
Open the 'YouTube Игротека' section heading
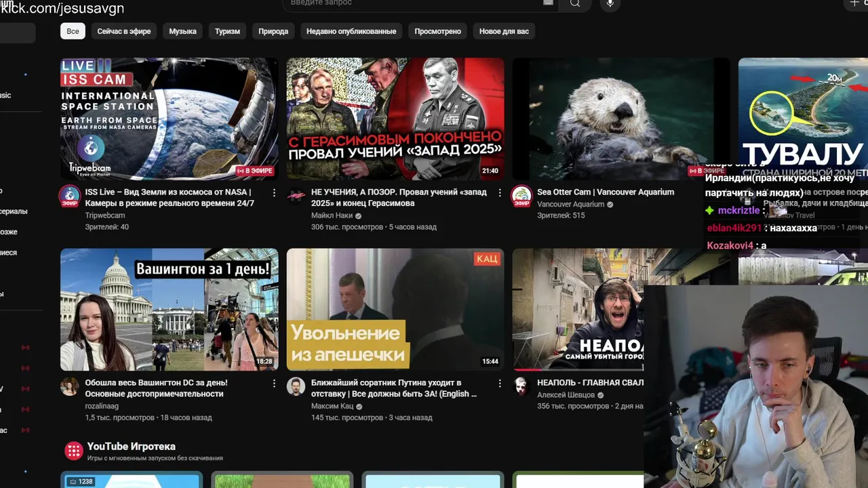(x=131, y=447)
